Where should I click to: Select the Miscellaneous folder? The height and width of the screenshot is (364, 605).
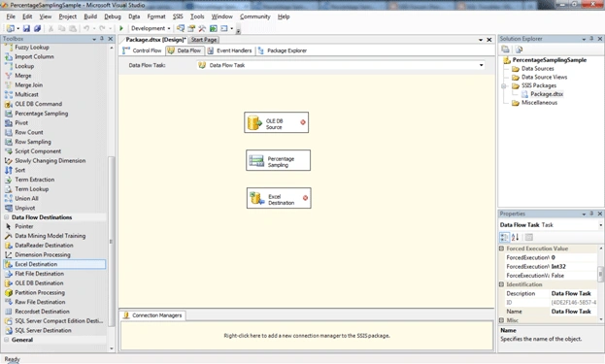[x=539, y=103]
